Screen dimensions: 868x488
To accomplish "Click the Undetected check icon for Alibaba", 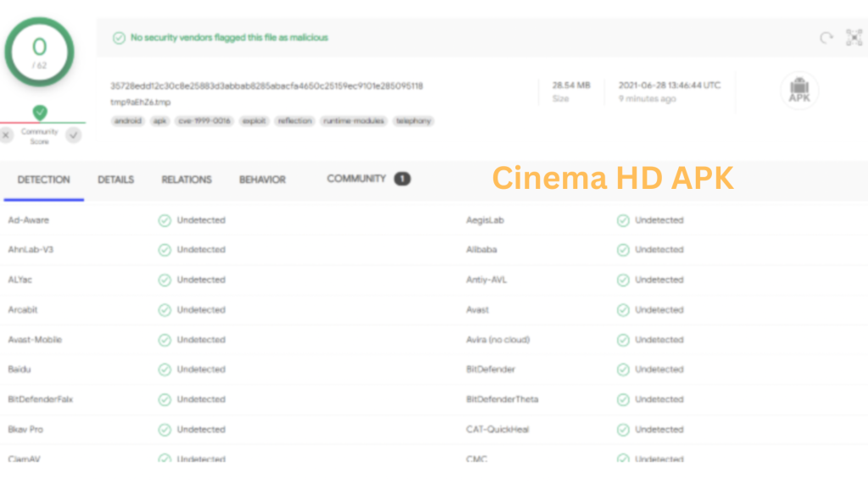I will point(623,250).
